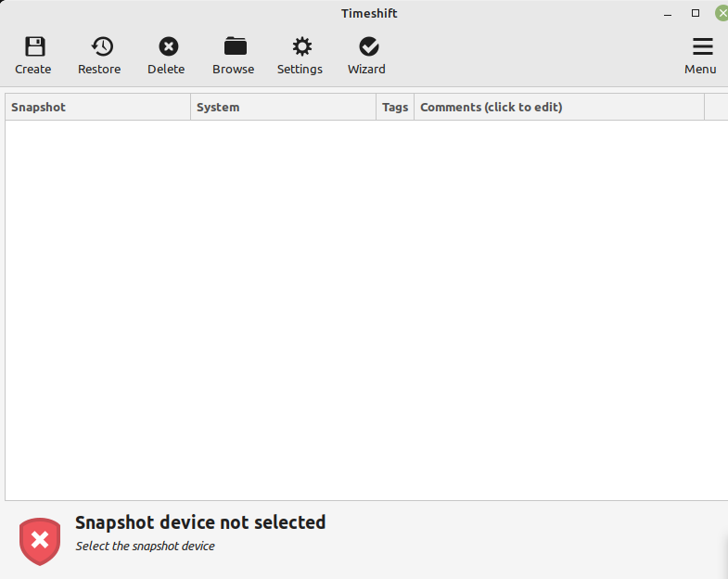Image resolution: width=728 pixels, height=579 pixels.
Task: Click the 'Select the snapshot device' hint
Action: (x=146, y=546)
